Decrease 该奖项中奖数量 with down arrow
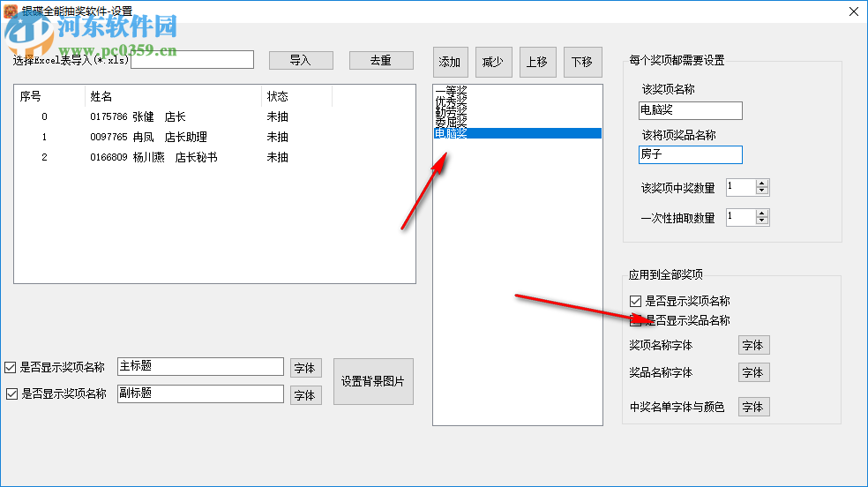 point(762,191)
